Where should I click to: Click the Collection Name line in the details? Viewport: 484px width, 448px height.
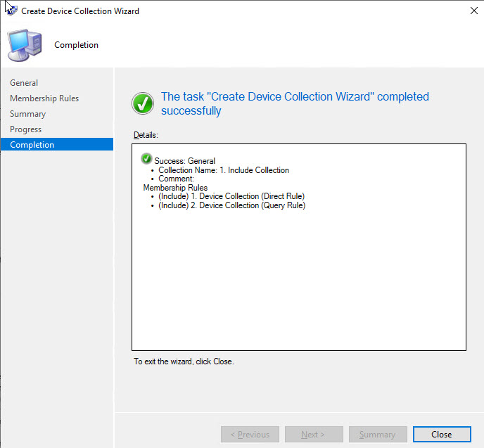tap(224, 170)
